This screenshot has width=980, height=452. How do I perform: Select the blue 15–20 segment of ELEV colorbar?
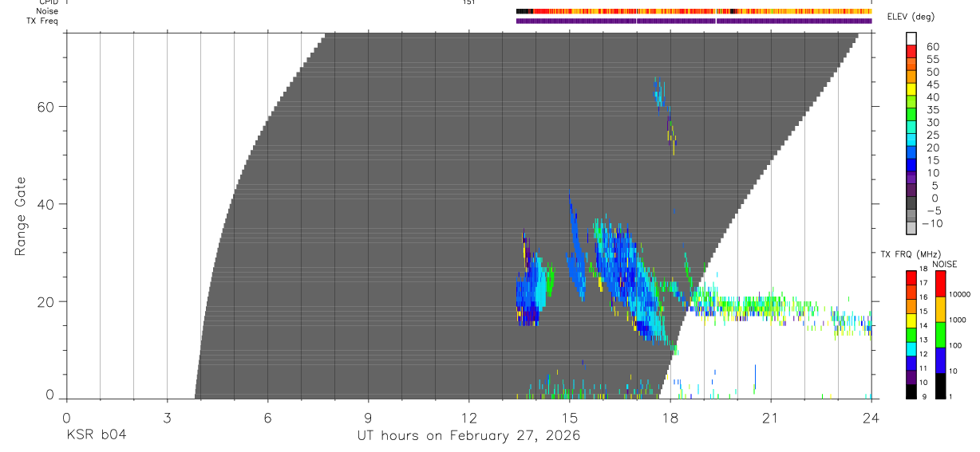[911, 153]
